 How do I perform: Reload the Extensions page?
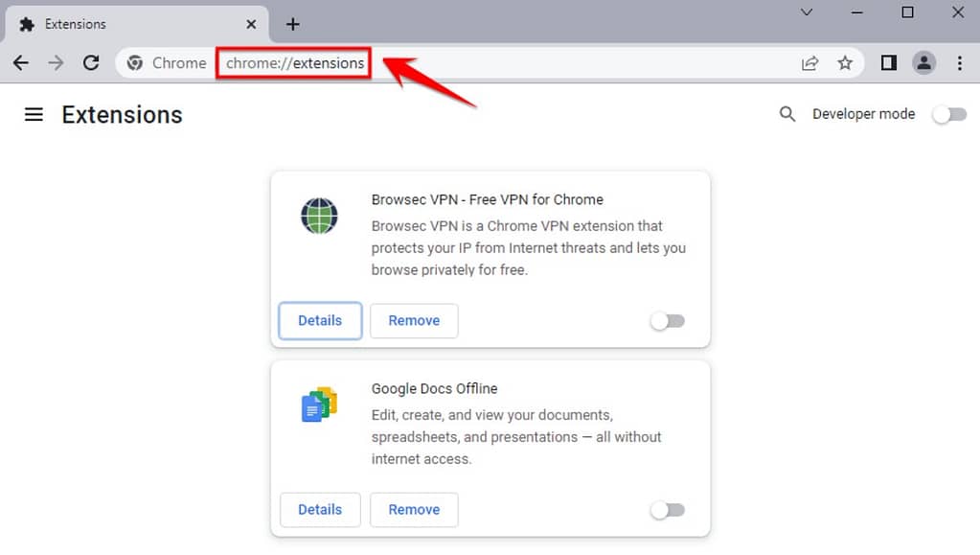tap(91, 62)
